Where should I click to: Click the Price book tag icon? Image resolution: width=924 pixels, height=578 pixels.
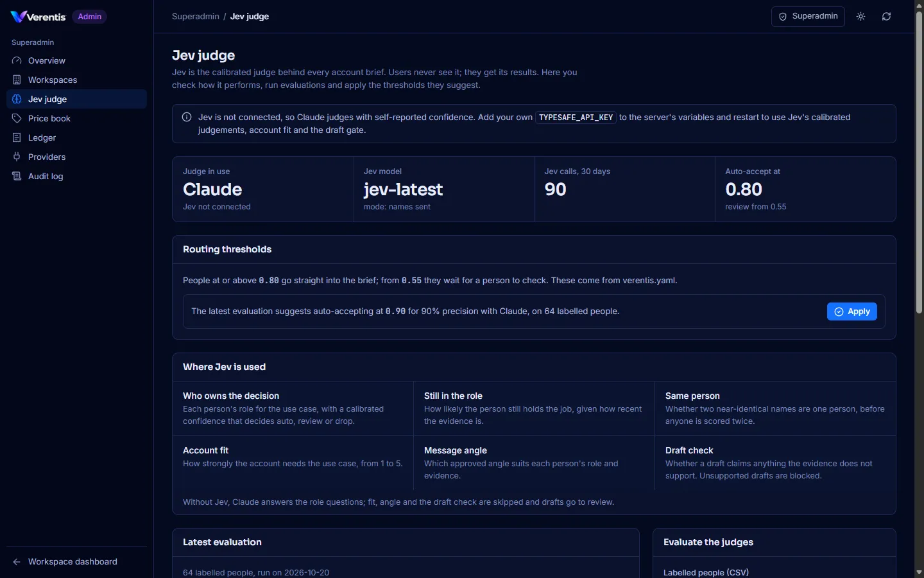point(17,118)
